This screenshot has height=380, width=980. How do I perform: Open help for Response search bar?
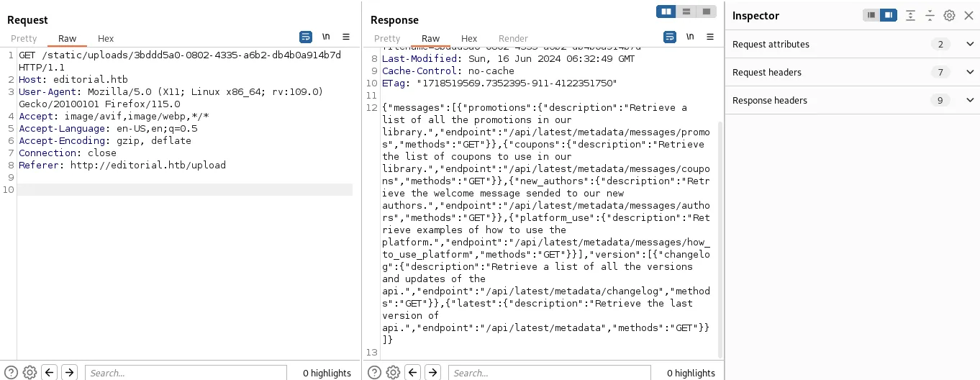point(374,372)
